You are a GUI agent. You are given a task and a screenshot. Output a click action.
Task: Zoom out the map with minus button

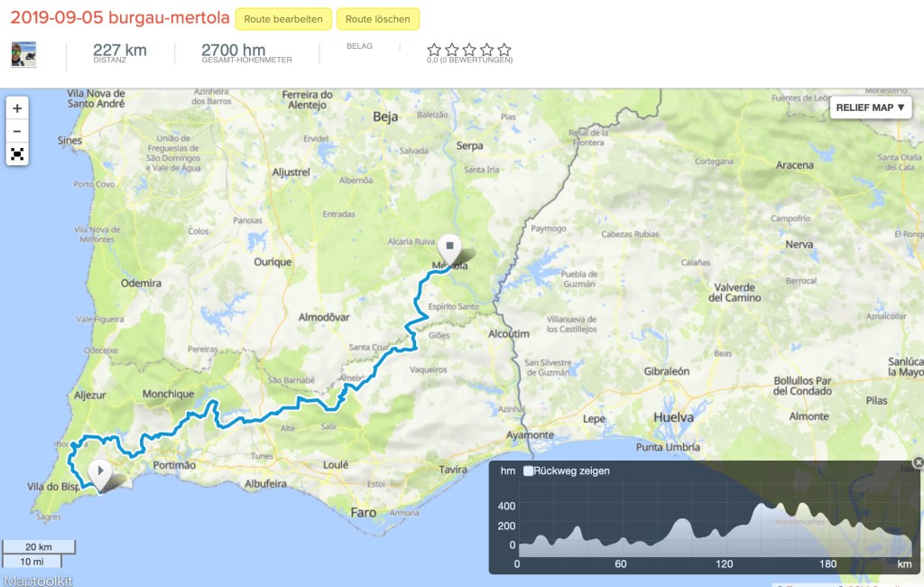click(17, 131)
